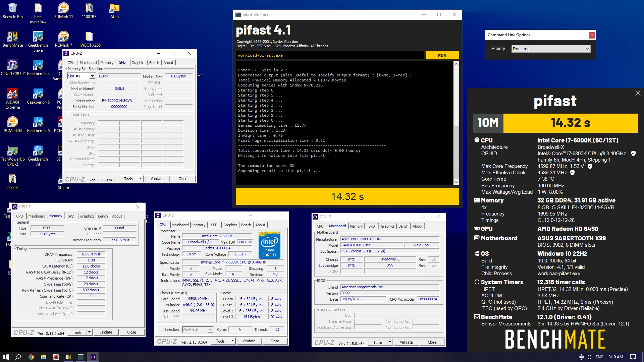Launch CPUID CPU-Z desktop icon
The image size is (644, 362).
[12, 68]
